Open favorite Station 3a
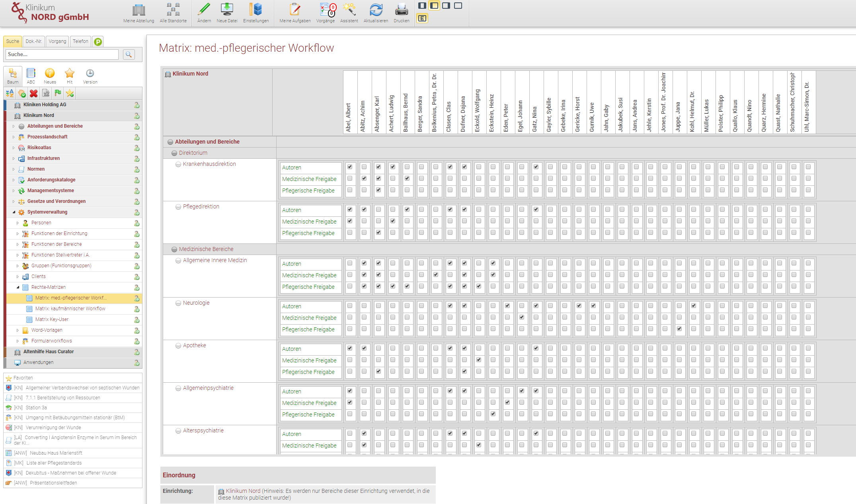The image size is (856, 504). coord(36,408)
